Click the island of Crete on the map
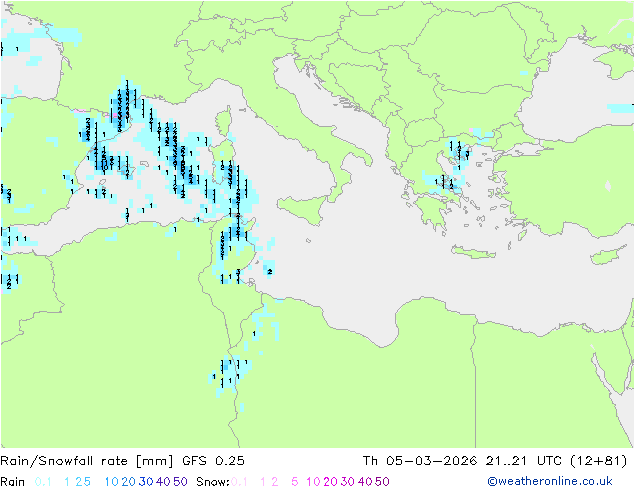634x490 pixels. (x=473, y=252)
